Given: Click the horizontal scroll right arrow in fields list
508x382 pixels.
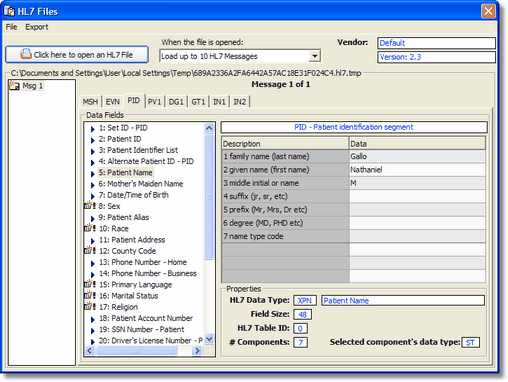Looking at the screenshot, I should [197, 350].
